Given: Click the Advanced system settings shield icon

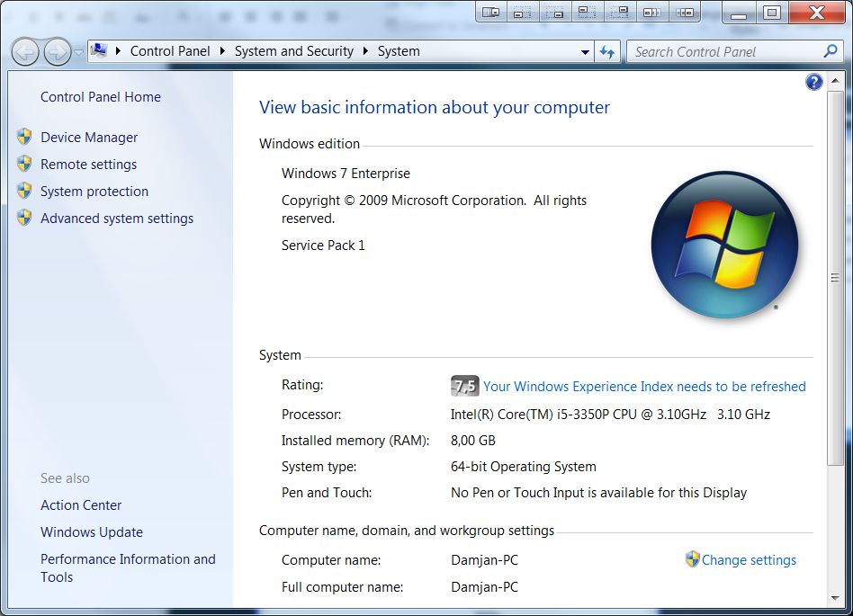Looking at the screenshot, I should pos(24,218).
